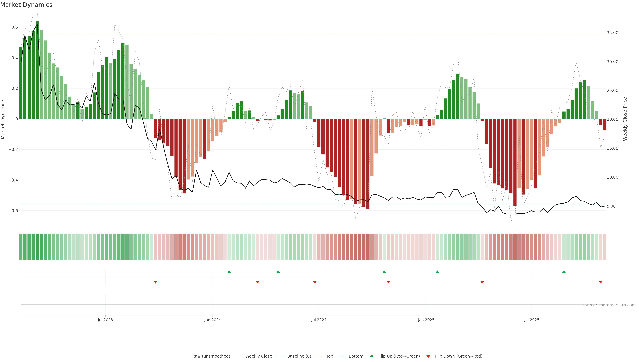The width and height of the screenshot is (644, 362).
Task: Click the Flip Up triangle legend icon
Action: 372,356
